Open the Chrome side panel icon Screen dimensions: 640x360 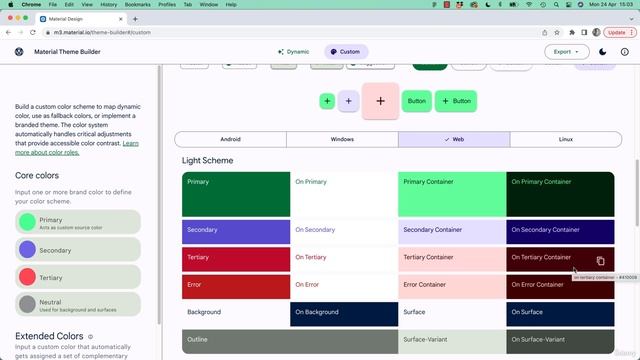[x=584, y=32]
